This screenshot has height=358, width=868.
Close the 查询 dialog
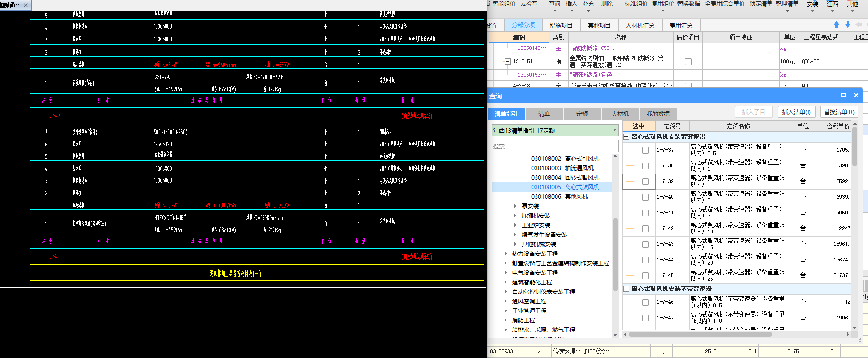coord(856,95)
